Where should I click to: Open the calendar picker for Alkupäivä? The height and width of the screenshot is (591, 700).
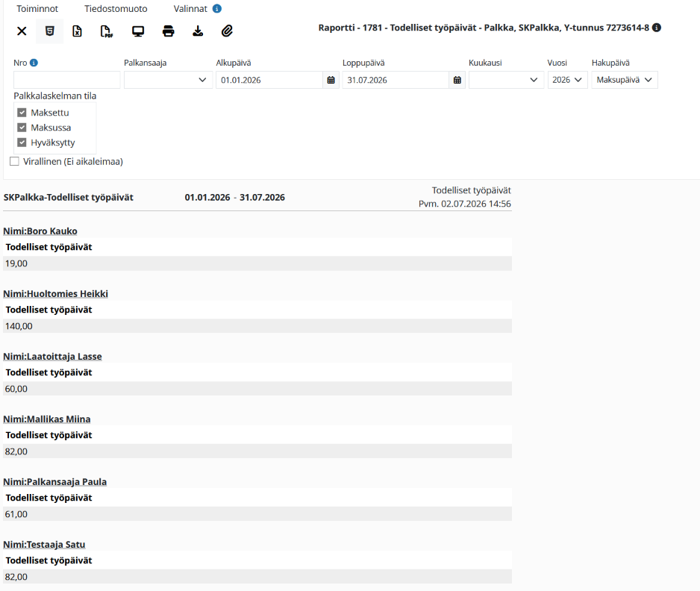pos(331,80)
